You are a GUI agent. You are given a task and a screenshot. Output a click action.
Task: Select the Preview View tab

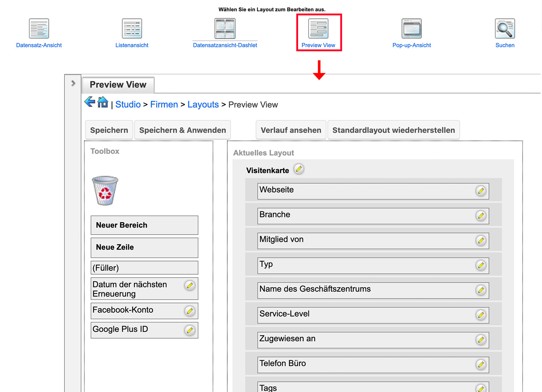pyautogui.click(x=118, y=85)
